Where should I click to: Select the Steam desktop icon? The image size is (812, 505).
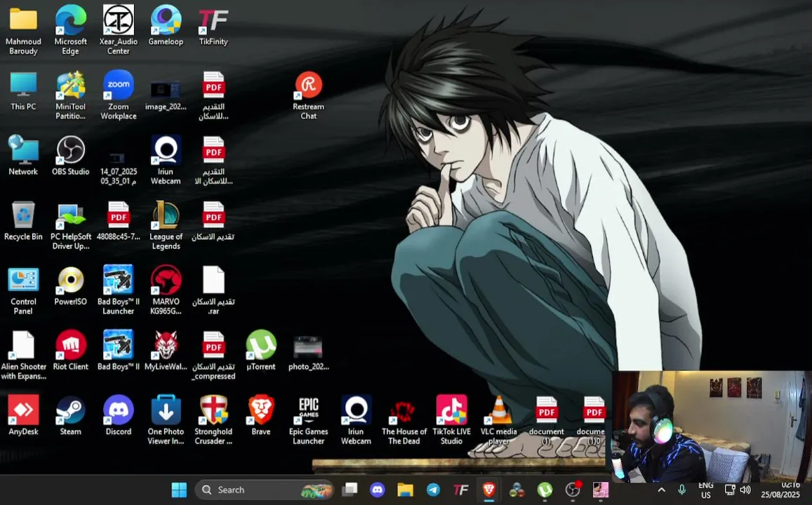tap(70, 415)
